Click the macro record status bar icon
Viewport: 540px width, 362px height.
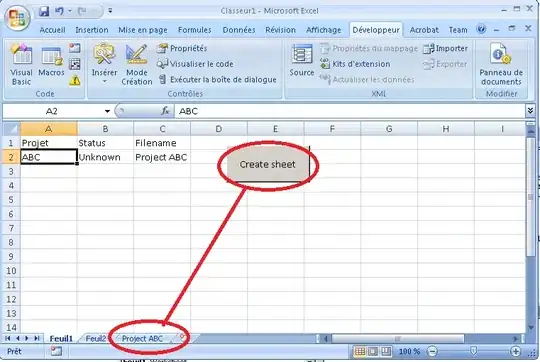pos(56,351)
